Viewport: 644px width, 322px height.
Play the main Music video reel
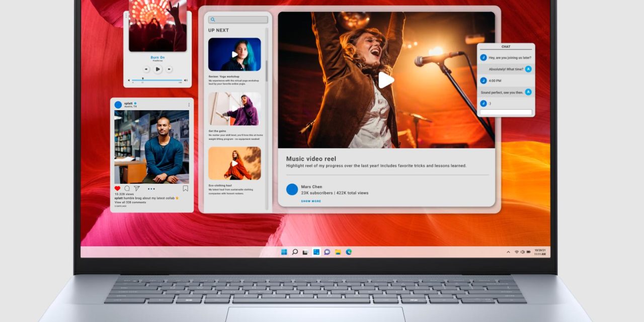[386, 80]
